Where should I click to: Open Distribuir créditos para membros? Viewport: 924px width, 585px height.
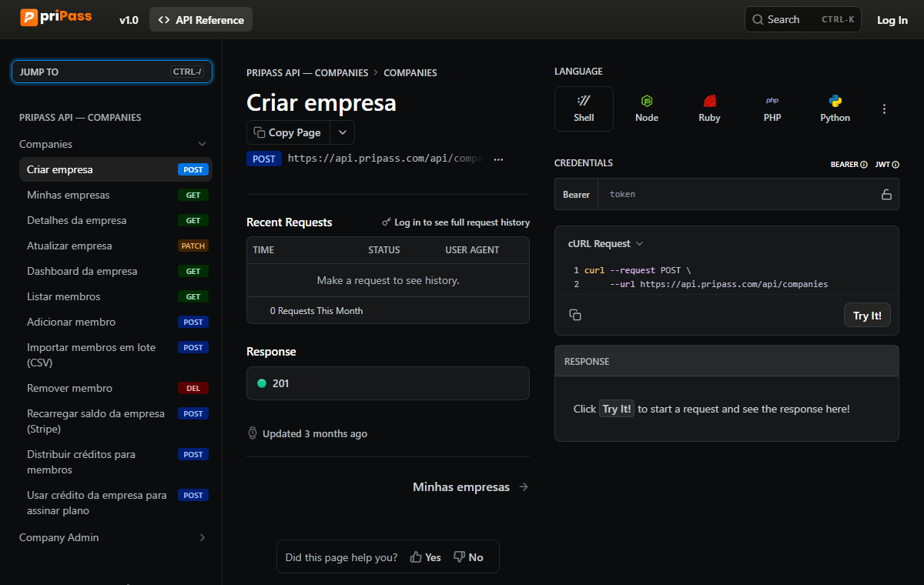coord(115,462)
